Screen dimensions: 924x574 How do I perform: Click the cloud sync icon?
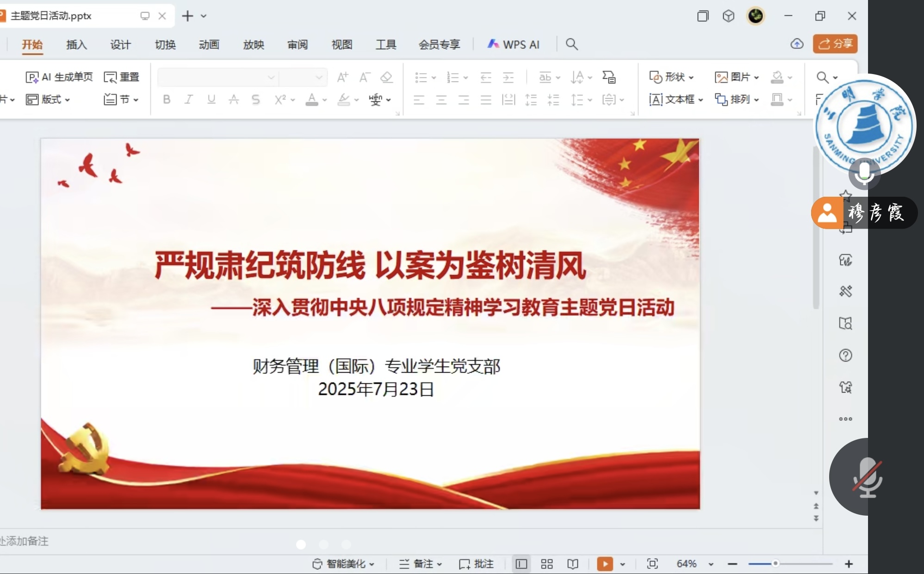tap(797, 44)
